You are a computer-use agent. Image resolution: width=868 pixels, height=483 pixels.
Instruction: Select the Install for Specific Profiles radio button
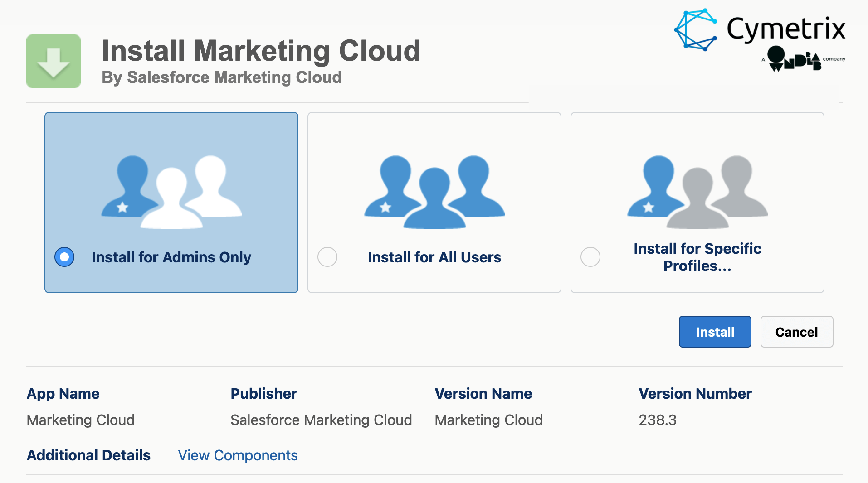pyautogui.click(x=590, y=257)
